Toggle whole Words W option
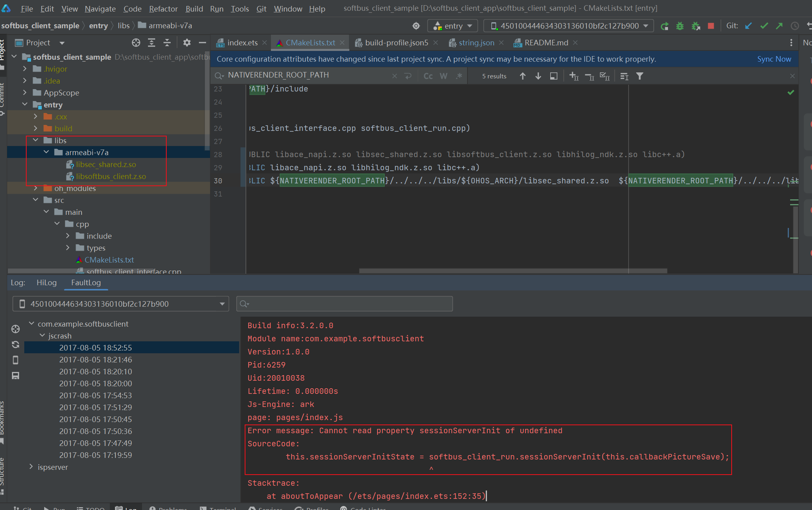This screenshot has height=510, width=812. (444, 76)
